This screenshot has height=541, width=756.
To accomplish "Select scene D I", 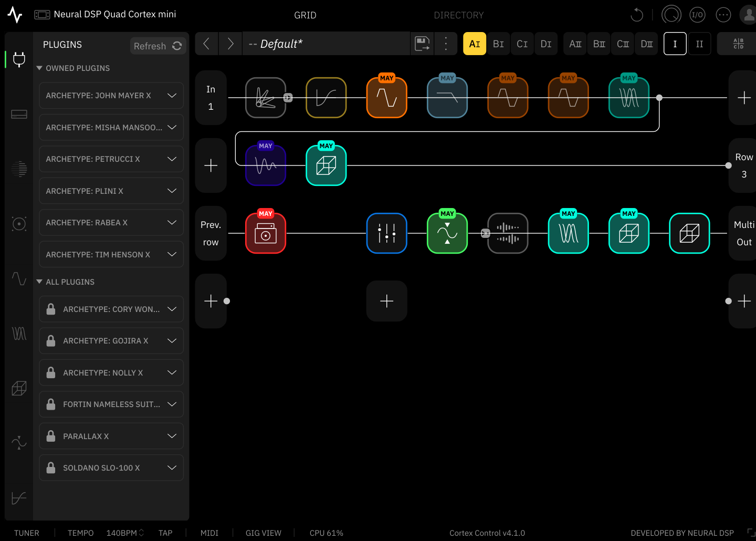I will point(546,44).
